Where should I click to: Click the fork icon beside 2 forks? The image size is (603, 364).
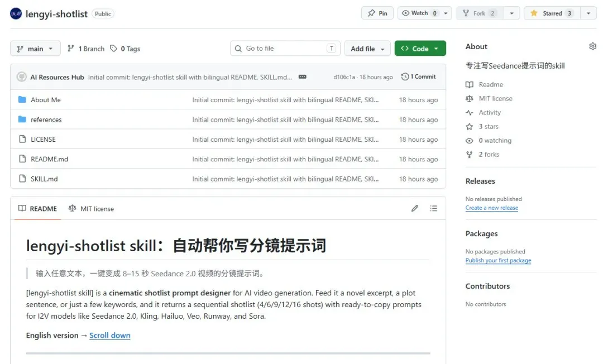tap(470, 155)
